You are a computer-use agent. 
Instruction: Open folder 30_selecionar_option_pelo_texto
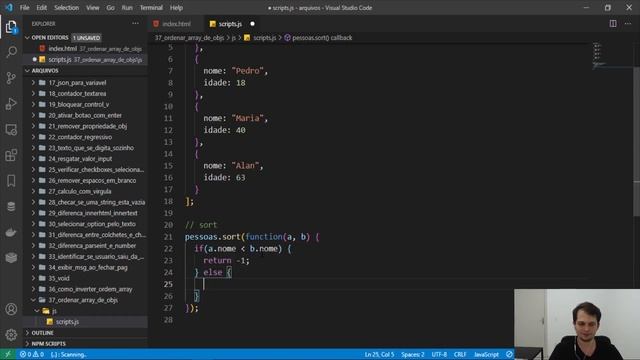click(92, 224)
